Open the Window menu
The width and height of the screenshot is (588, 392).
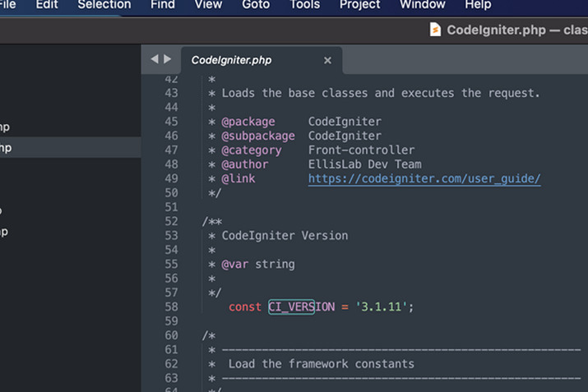422,5
